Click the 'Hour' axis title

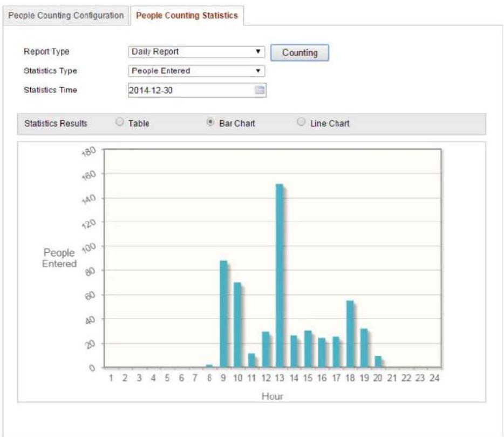(273, 396)
